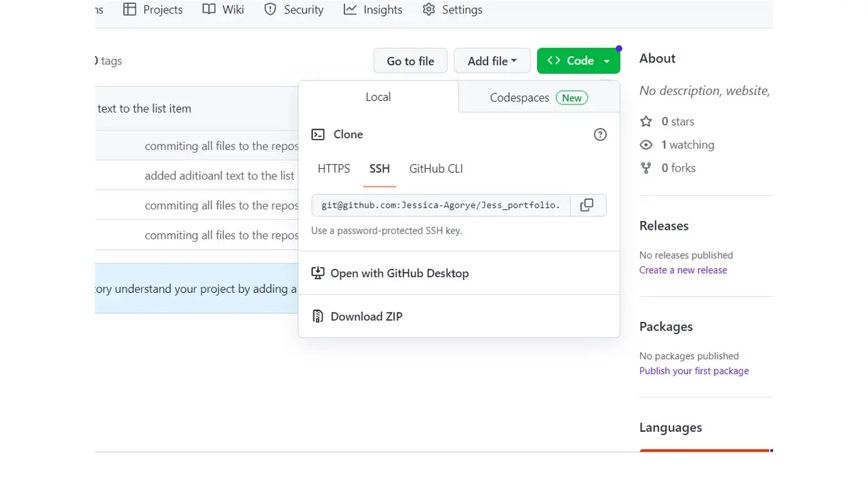The image size is (868, 488).
Task: Click the 0 forks link
Action: point(668,167)
